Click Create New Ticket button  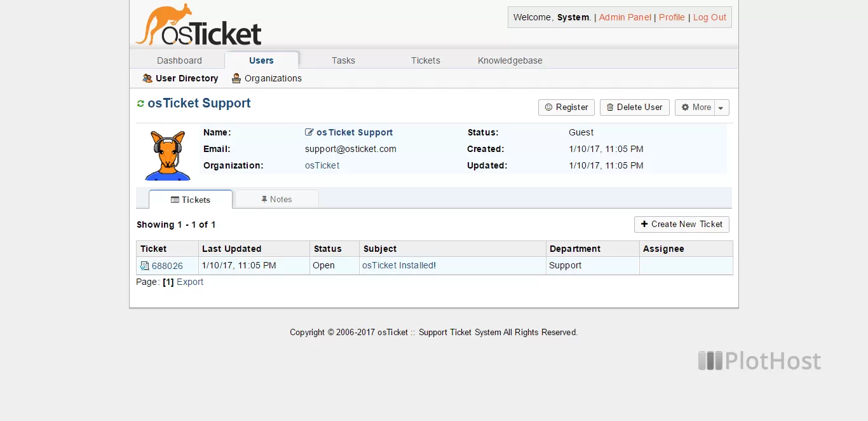tap(682, 224)
